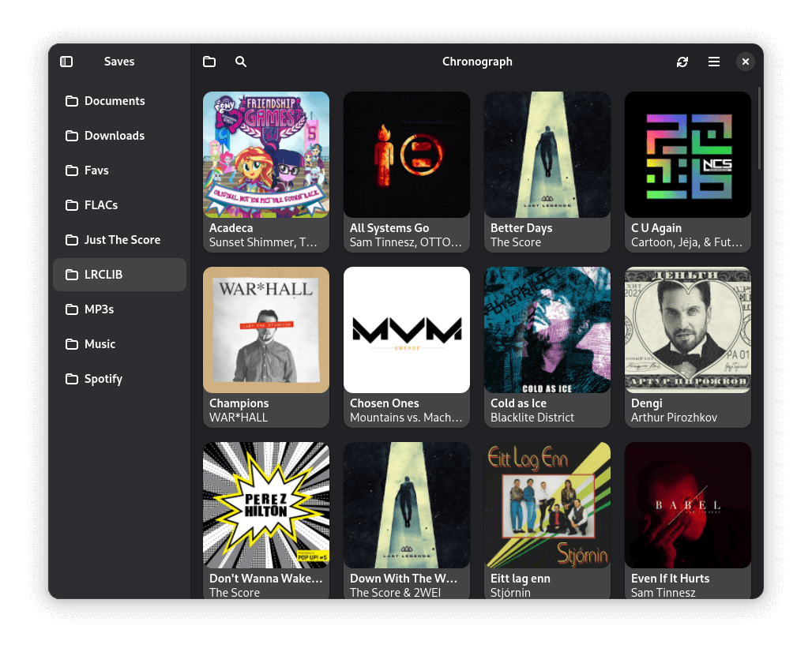Click the Better Days title text

521,228
